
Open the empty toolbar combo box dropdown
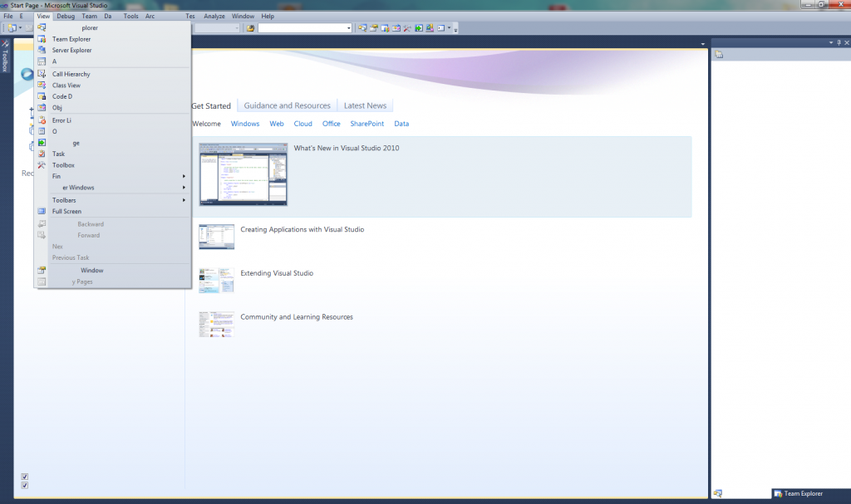pos(348,28)
